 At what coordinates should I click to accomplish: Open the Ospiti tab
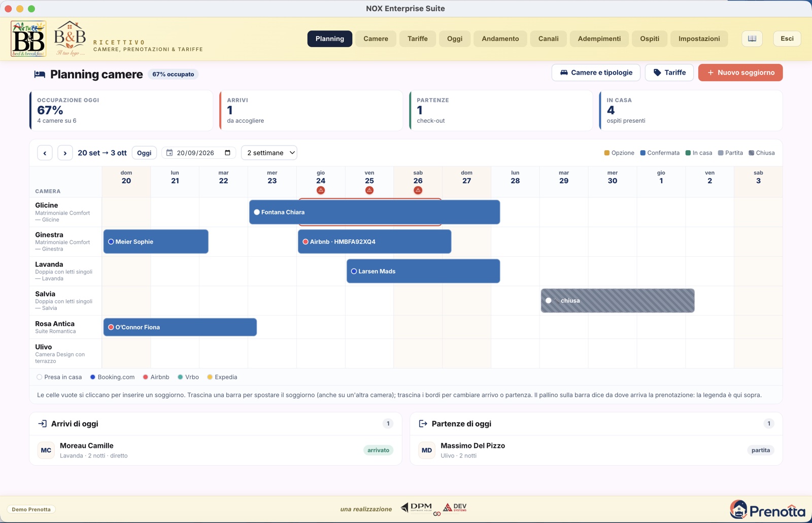[x=650, y=39]
